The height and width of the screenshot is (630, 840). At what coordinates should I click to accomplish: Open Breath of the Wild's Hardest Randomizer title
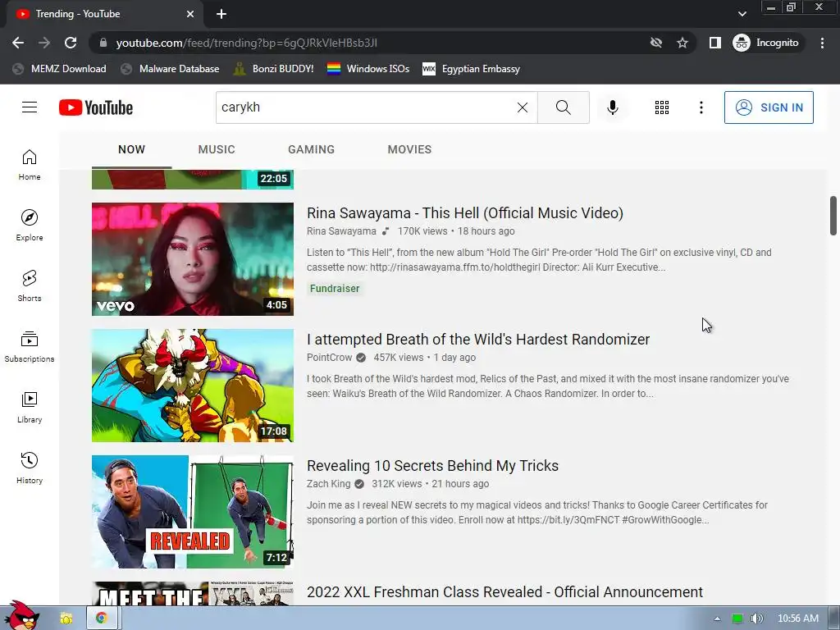(478, 340)
